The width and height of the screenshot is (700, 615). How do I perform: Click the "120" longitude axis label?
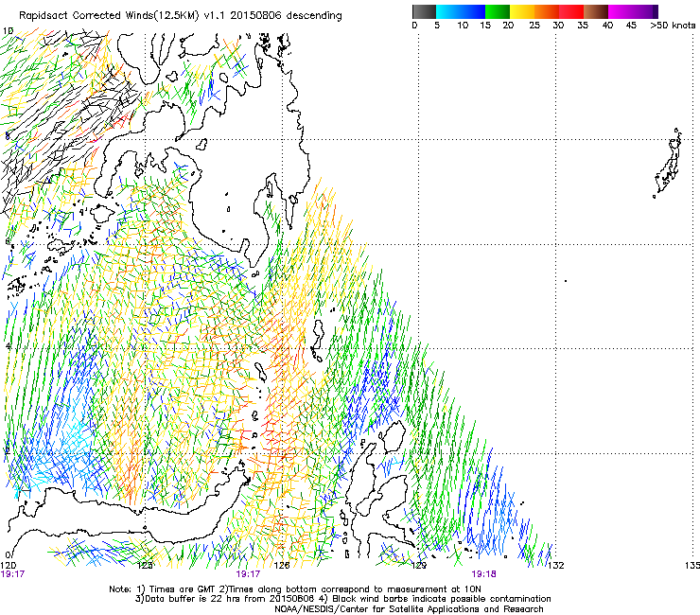[x=8, y=566]
